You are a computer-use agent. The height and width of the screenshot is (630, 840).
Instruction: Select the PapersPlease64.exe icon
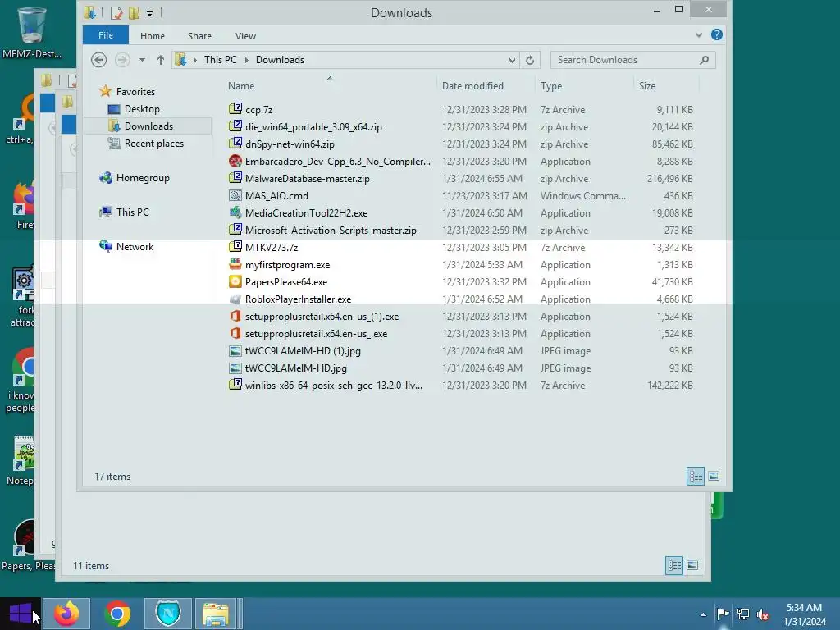235,281
